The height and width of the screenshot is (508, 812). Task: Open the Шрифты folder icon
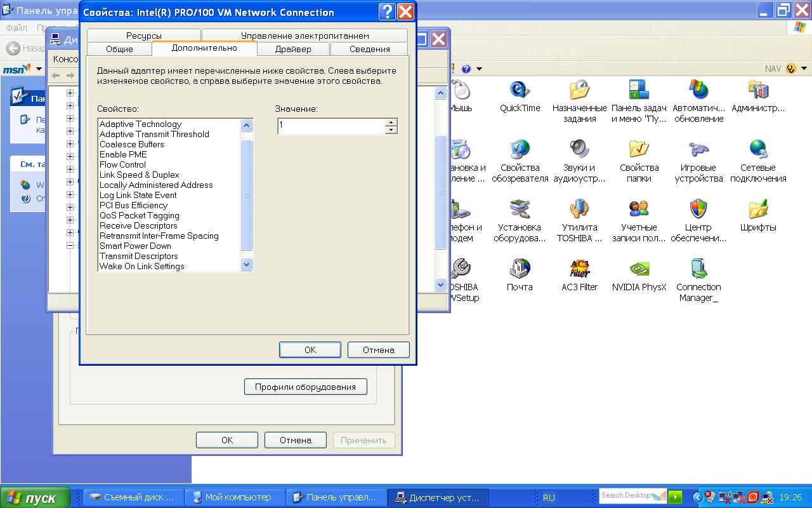coord(758,210)
